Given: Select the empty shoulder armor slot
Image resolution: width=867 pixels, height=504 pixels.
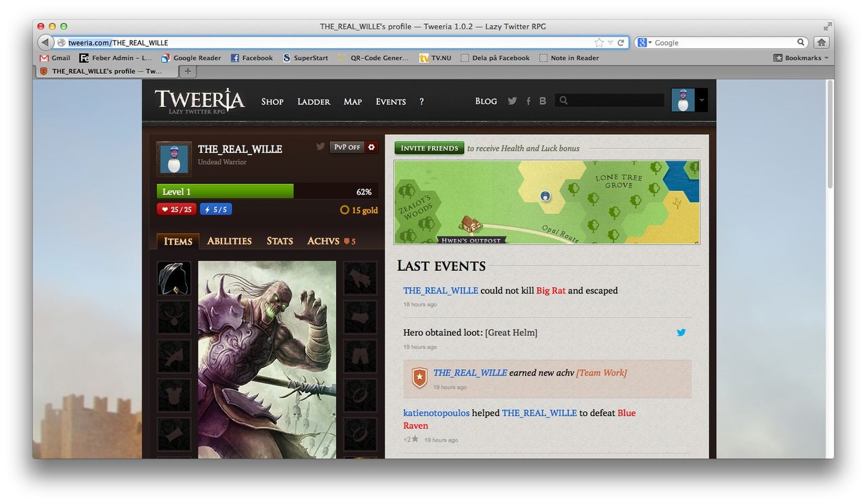Looking at the screenshot, I should click(174, 356).
